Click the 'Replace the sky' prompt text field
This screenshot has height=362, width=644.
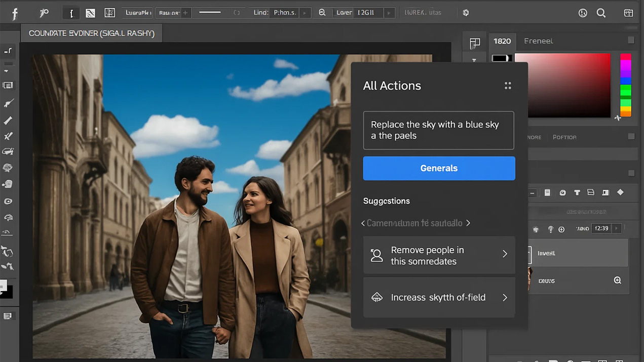438,130
